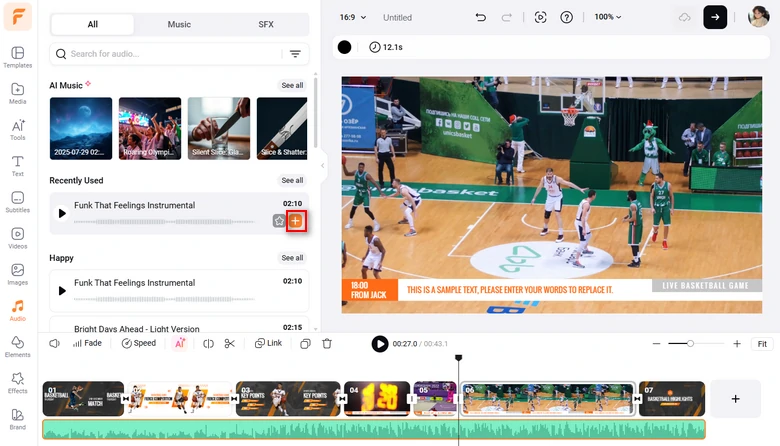Open the Templates sidebar panel
780x446 pixels.
click(17, 57)
